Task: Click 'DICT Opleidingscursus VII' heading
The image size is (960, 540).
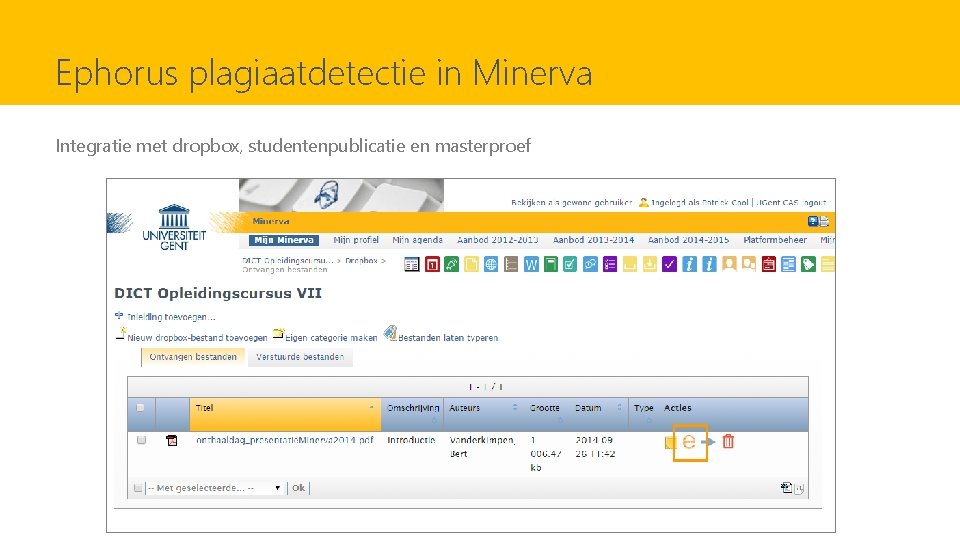Action: point(218,293)
